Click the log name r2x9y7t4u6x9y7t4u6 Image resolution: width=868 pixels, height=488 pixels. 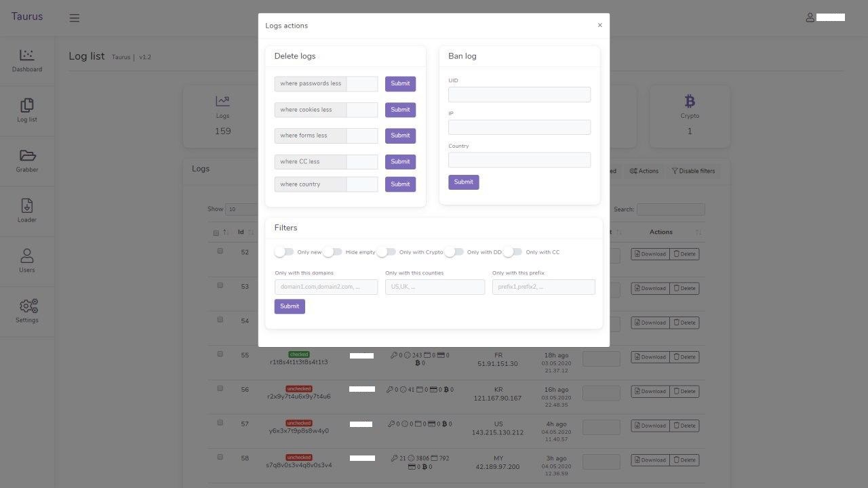tap(299, 396)
